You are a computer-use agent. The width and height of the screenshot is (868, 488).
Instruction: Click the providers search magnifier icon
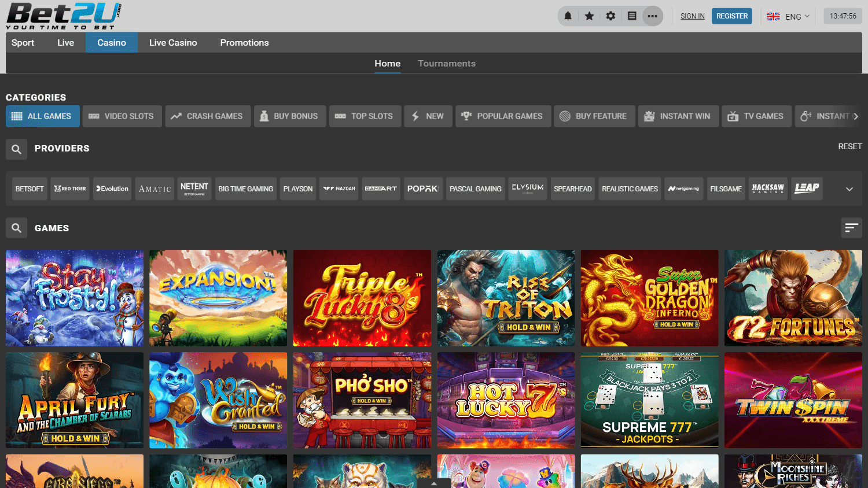[17, 149]
